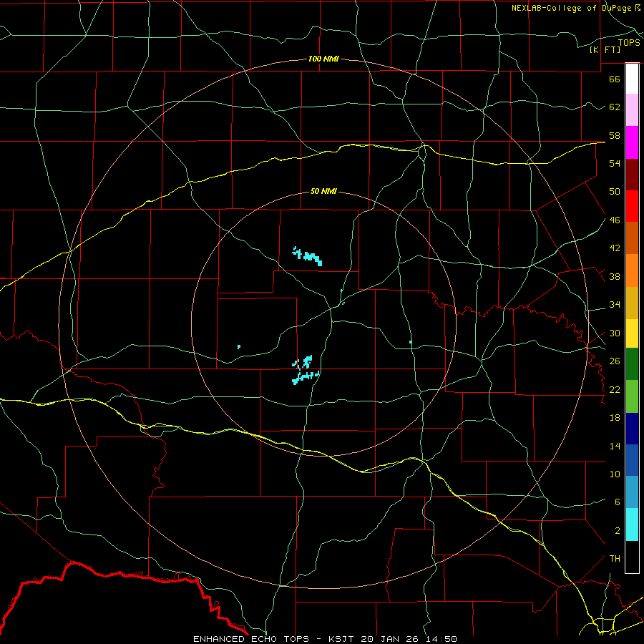Click the legend value '54'
This screenshot has height=644, width=644.
(615, 163)
